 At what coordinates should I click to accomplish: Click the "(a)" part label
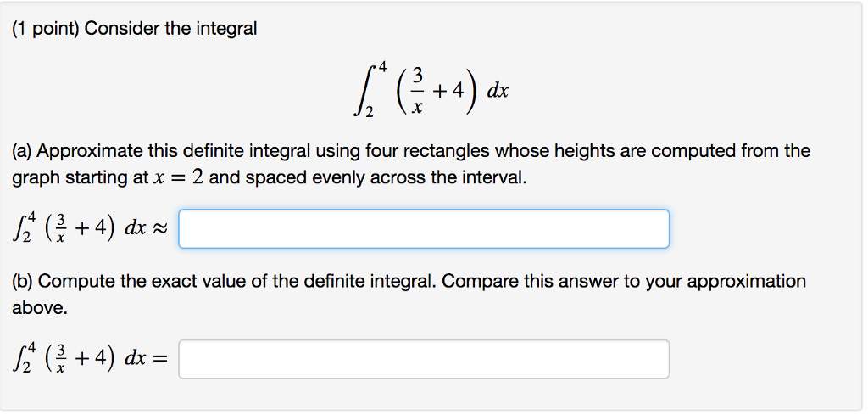point(23,151)
